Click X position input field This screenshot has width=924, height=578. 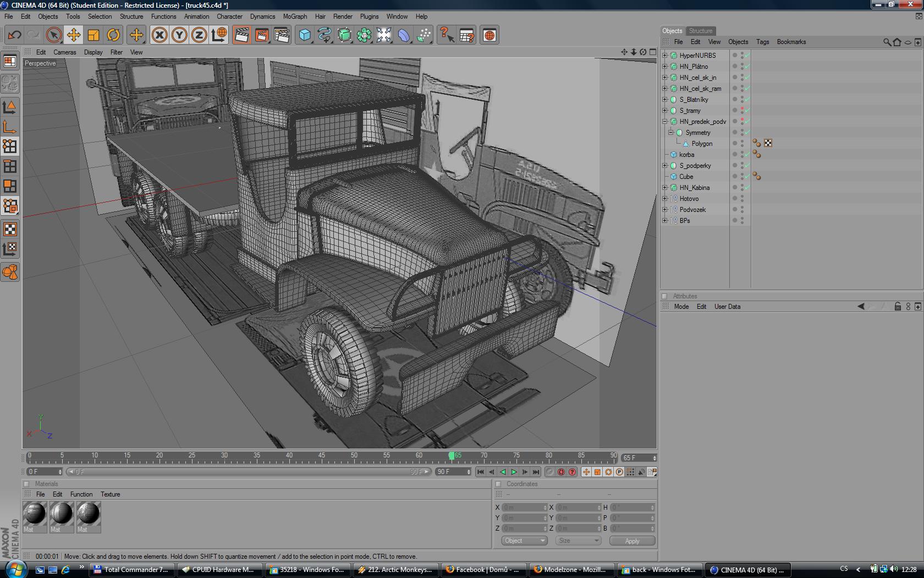point(525,508)
